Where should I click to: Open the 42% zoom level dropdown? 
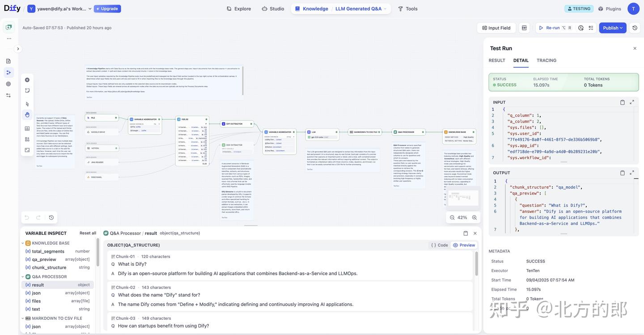(x=462, y=217)
